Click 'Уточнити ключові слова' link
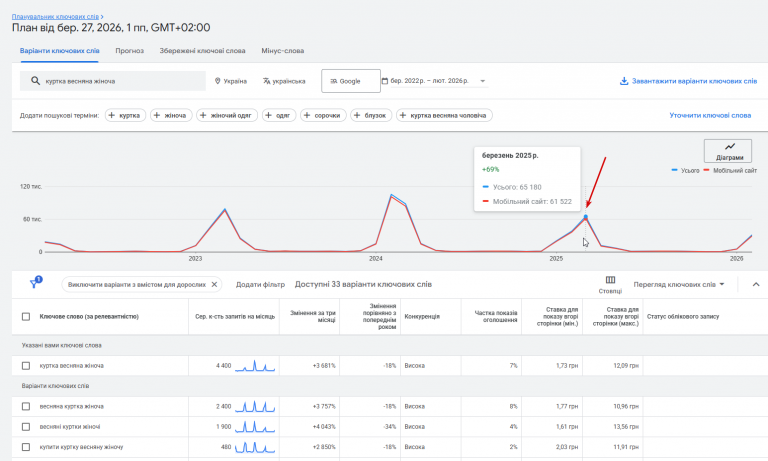This screenshot has width=768, height=461. click(x=710, y=116)
